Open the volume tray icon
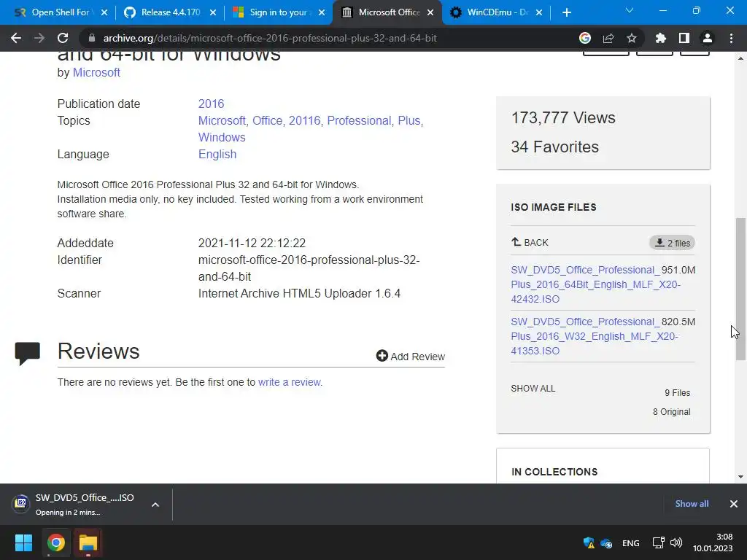 click(676, 542)
